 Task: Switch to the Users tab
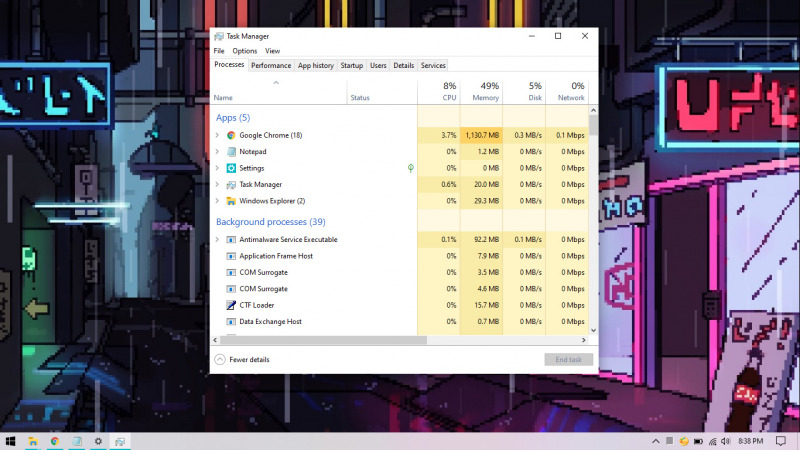(x=378, y=66)
